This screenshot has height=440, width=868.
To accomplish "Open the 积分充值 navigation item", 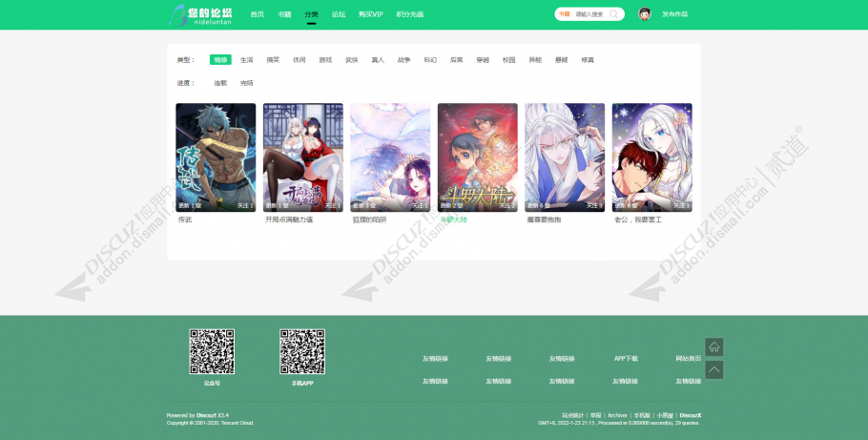I will (x=409, y=14).
